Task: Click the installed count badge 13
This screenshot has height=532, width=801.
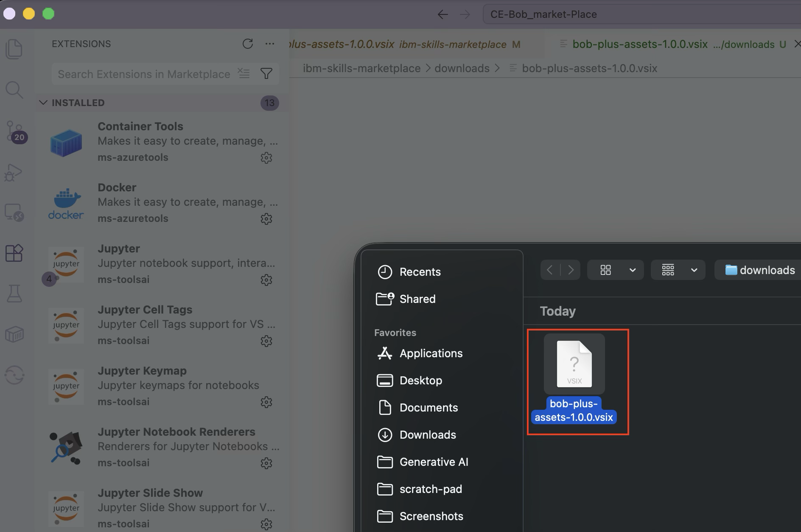Action: point(270,103)
